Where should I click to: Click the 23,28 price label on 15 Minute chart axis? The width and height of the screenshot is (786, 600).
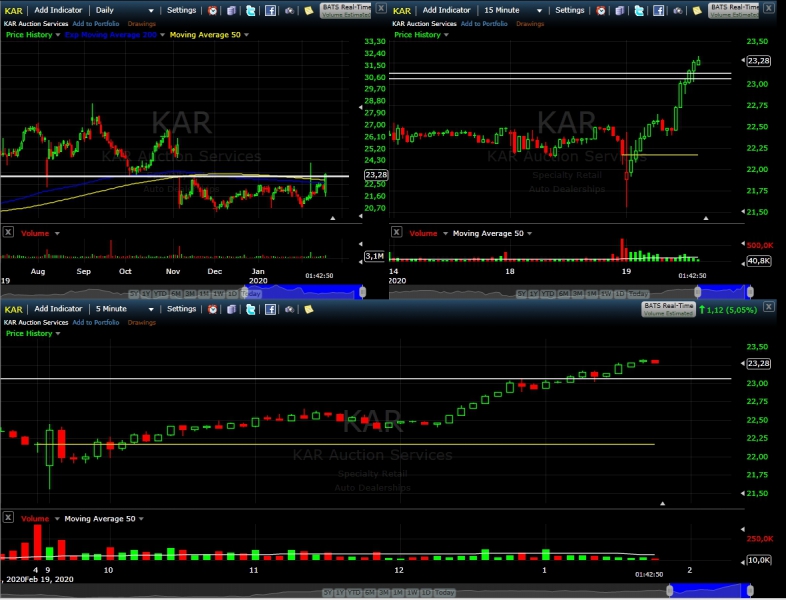(758, 61)
